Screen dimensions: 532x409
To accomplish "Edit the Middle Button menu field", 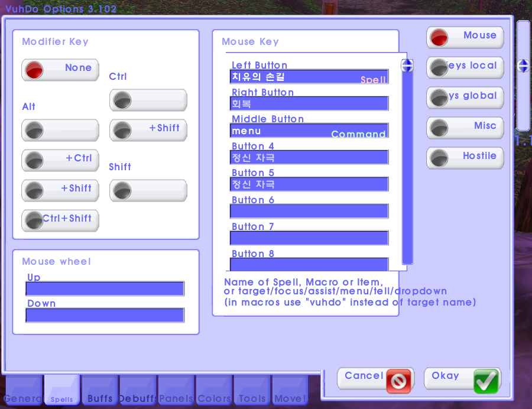I will [x=309, y=131].
